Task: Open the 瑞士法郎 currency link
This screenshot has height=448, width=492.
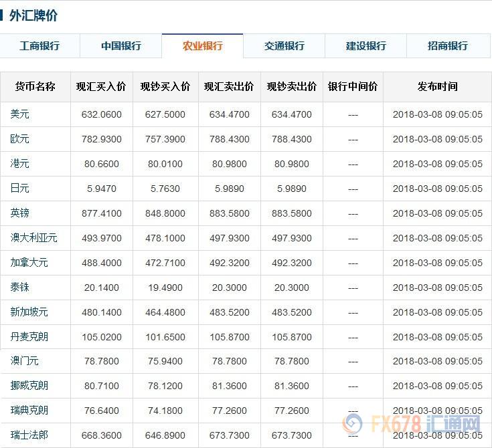Action: tap(29, 435)
